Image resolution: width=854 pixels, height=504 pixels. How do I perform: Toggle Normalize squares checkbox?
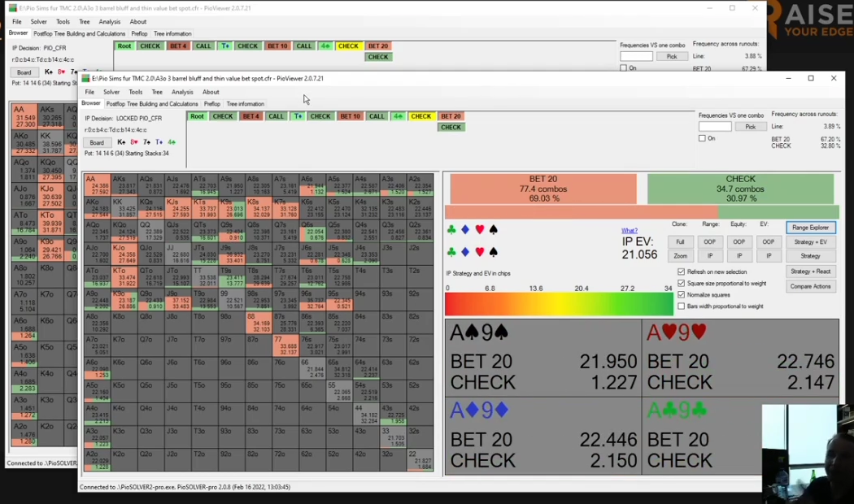pyautogui.click(x=681, y=294)
